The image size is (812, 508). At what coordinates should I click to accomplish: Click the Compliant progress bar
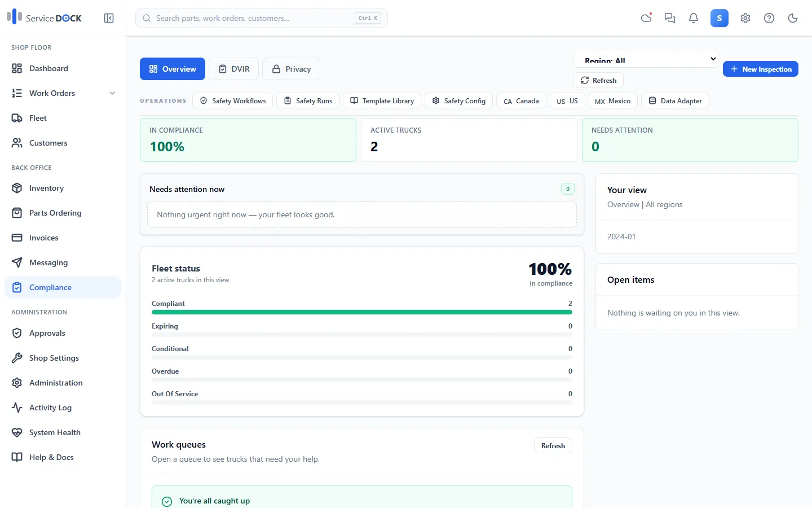click(362, 312)
